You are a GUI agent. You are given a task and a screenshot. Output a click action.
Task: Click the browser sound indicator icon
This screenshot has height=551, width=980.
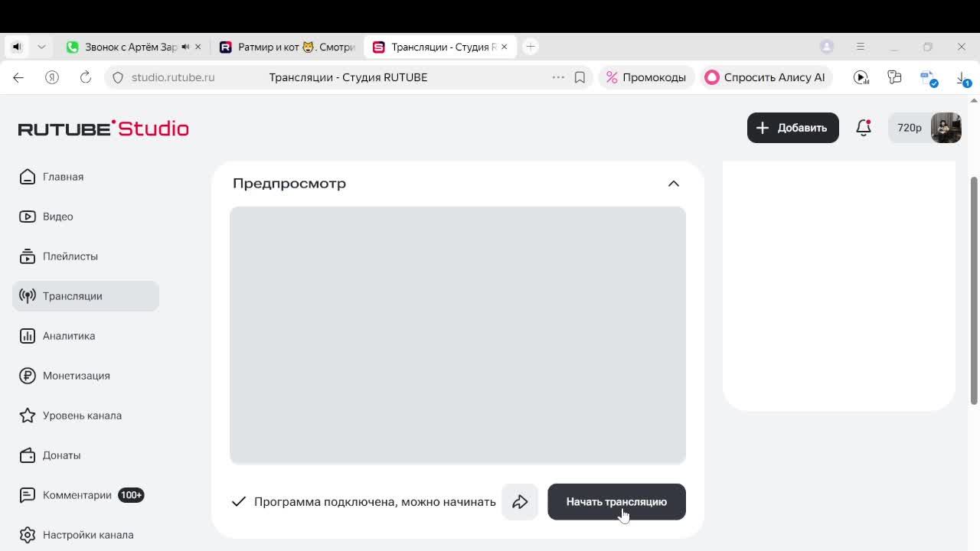[17, 47]
